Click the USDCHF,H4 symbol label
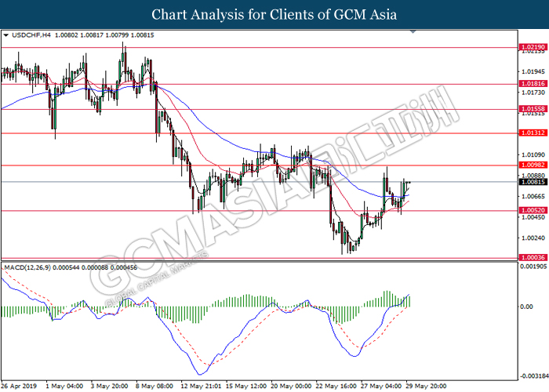This screenshot has width=549, height=392. click(27, 35)
